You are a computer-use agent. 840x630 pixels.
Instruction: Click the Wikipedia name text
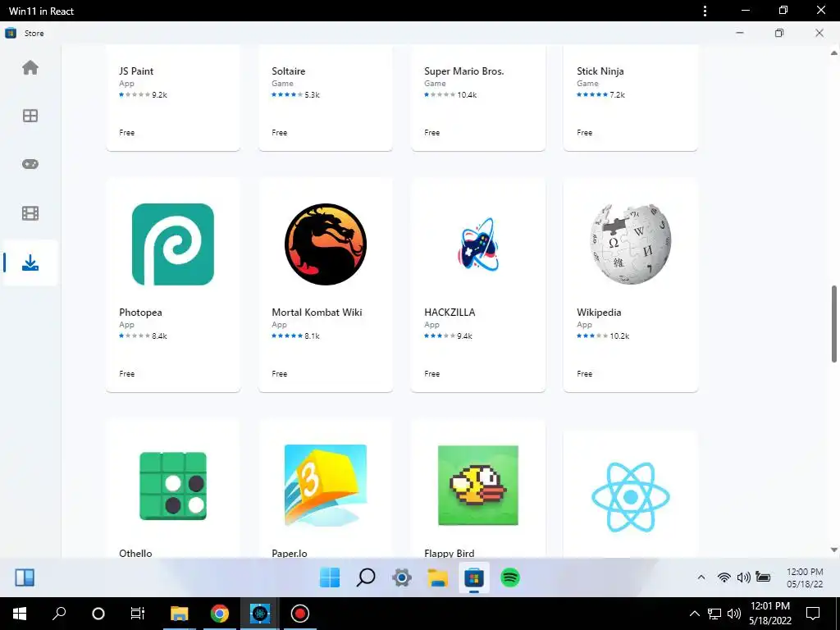coord(599,313)
